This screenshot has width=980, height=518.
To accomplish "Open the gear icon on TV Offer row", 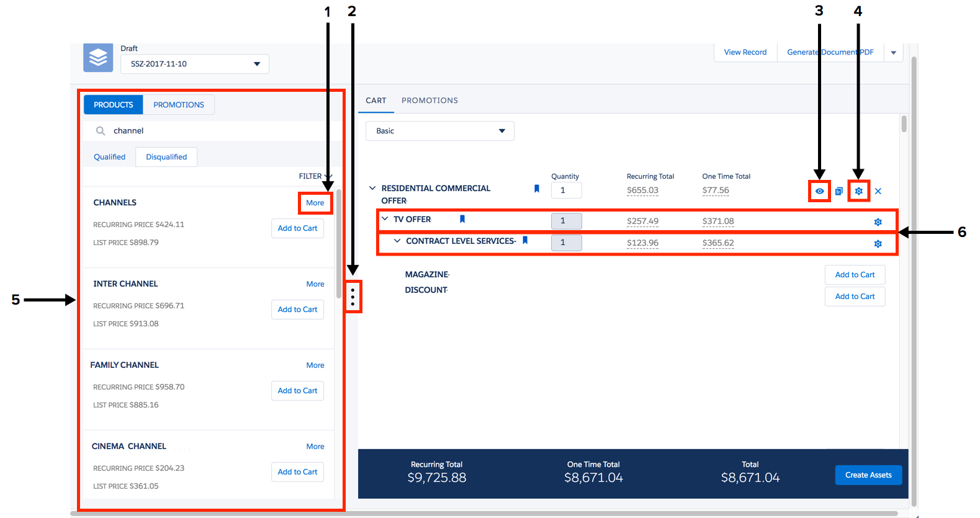I will pos(878,222).
